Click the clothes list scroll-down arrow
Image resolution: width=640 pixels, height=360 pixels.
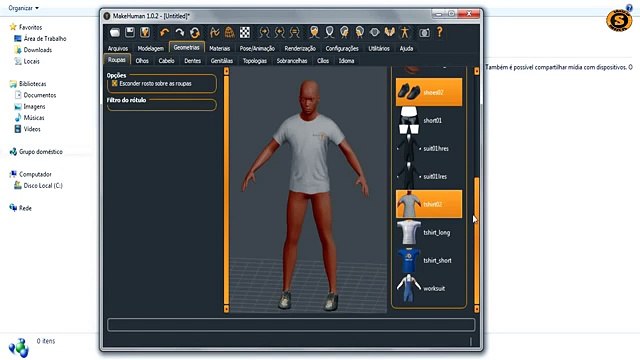point(476,309)
